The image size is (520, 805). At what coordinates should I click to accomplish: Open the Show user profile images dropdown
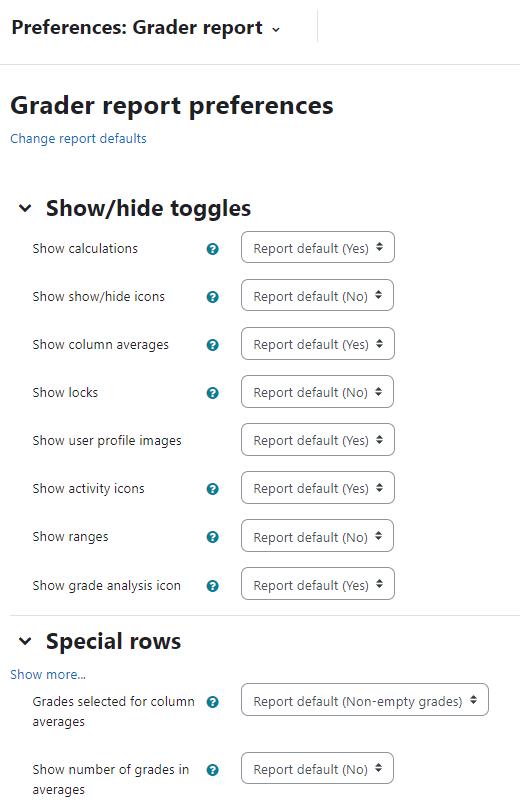[x=318, y=439]
